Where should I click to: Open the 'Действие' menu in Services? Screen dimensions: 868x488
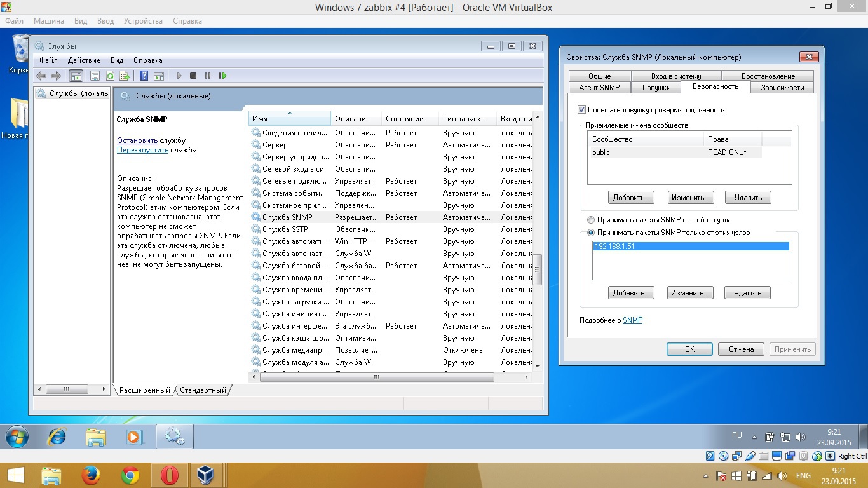click(x=84, y=60)
